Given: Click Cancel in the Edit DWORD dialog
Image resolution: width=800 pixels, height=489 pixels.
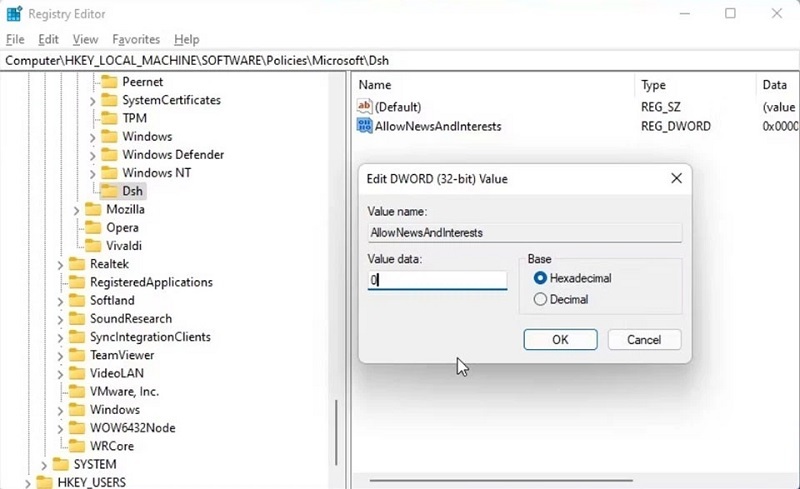Looking at the screenshot, I should 643,340.
